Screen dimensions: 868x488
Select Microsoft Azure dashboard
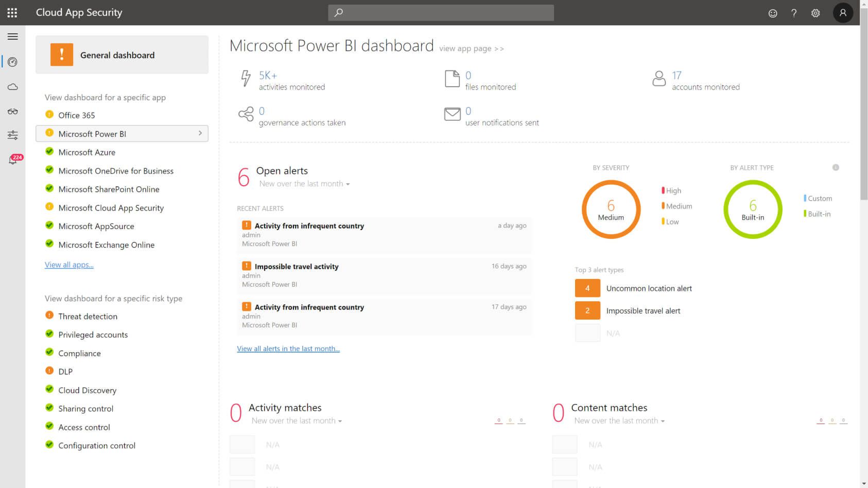[x=87, y=152]
